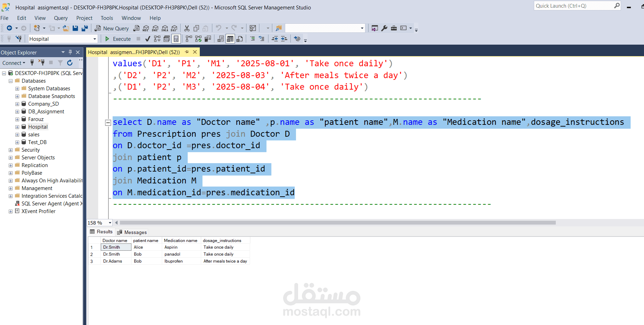Open an Analysis Services DMX query
This screenshot has width=644, height=325.
(x=156, y=28)
